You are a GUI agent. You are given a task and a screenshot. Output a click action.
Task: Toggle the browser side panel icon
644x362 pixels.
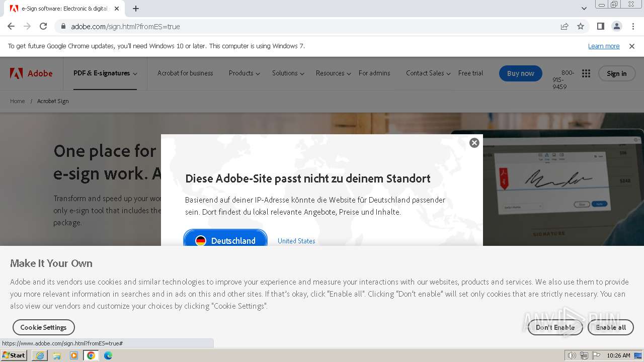pos(601,26)
